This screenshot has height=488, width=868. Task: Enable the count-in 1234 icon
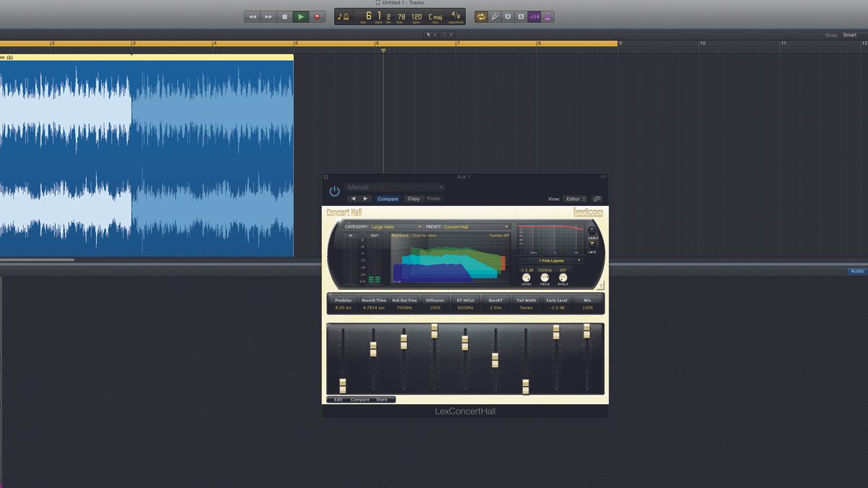[536, 17]
